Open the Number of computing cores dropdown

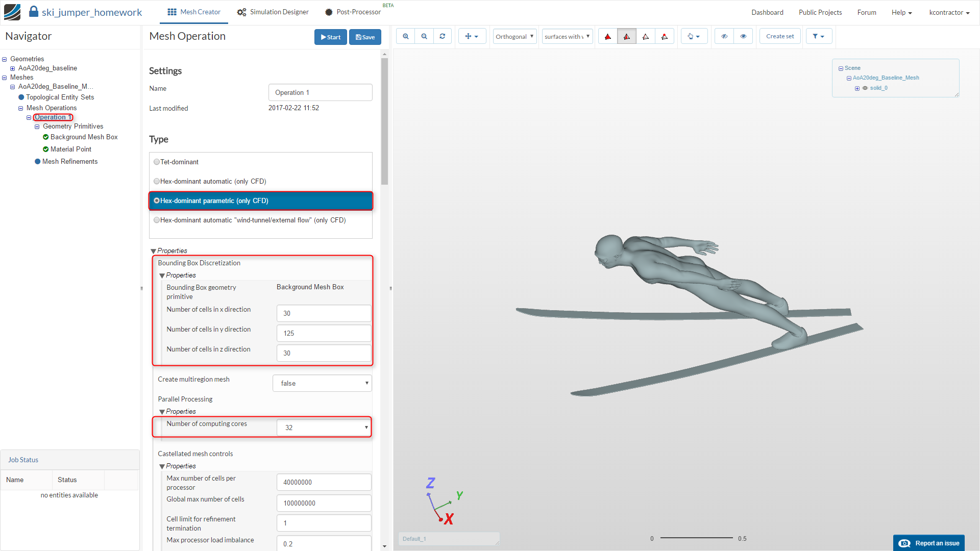coord(324,428)
